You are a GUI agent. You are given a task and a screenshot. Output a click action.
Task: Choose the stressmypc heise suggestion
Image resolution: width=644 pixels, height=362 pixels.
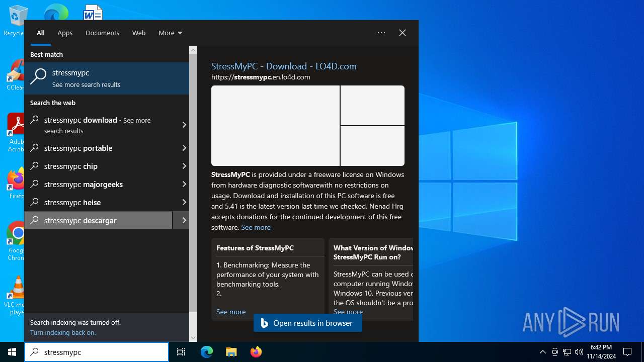[x=98, y=203]
